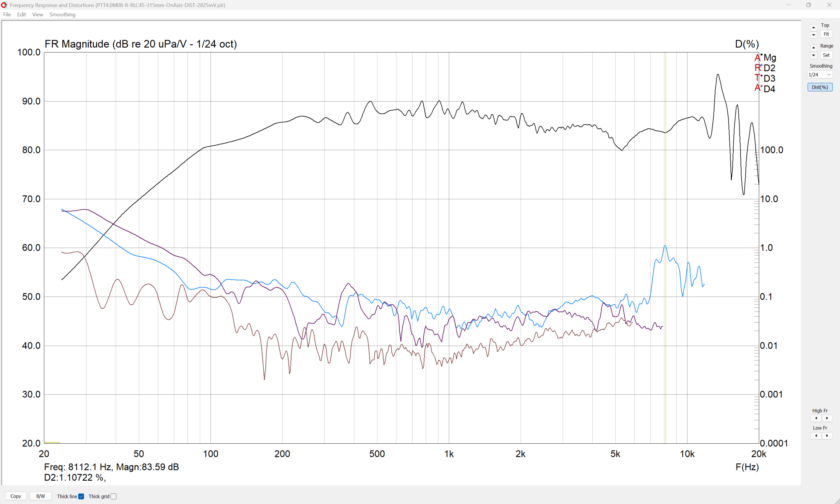Click the Set range button
The image size is (840, 504).
point(826,55)
